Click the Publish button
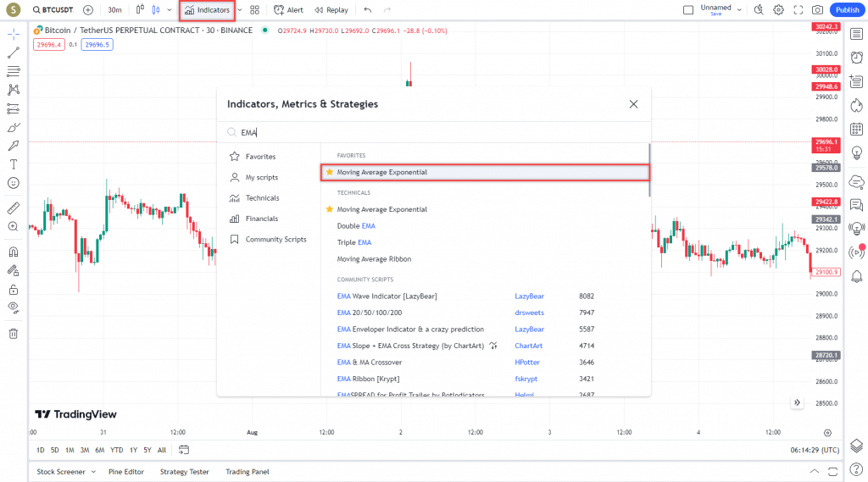The image size is (868, 482). tap(847, 10)
